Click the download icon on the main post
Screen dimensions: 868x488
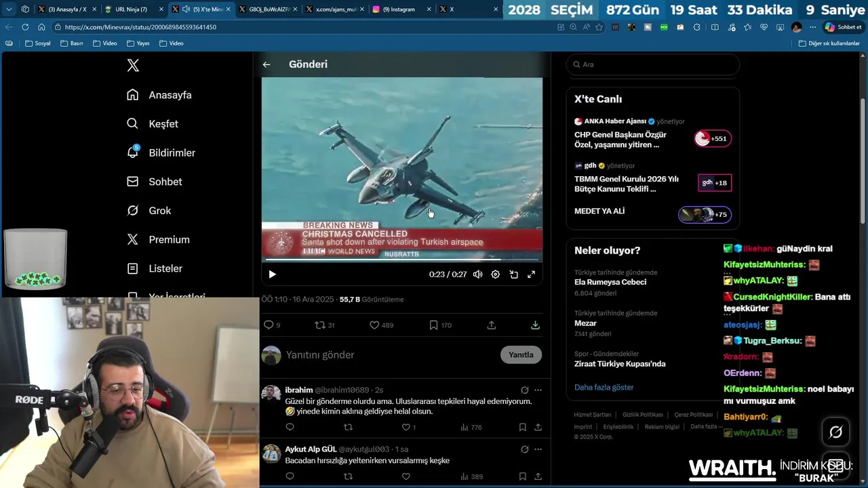535,325
